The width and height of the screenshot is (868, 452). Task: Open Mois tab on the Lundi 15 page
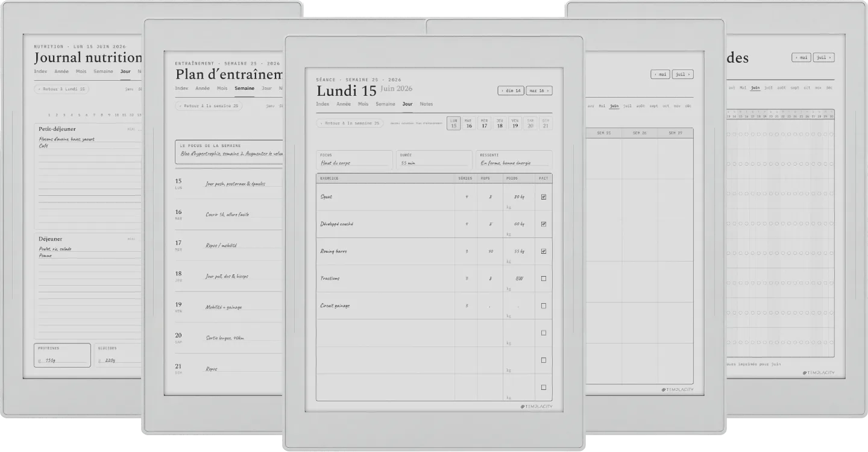(363, 104)
